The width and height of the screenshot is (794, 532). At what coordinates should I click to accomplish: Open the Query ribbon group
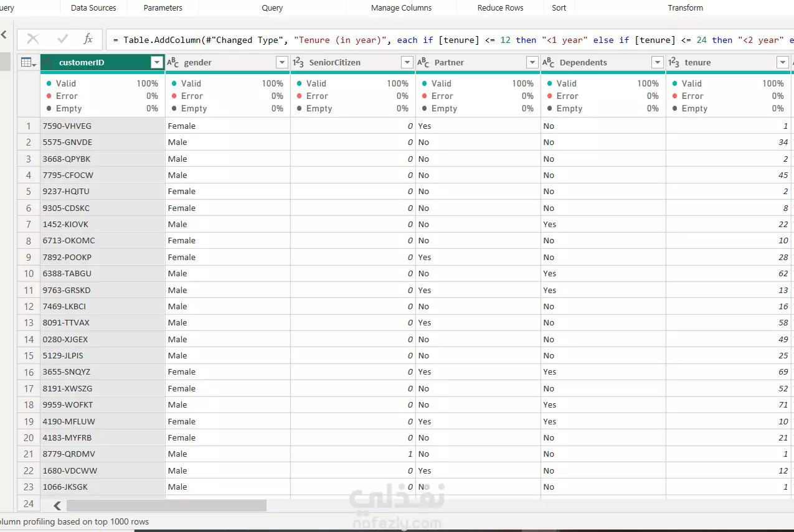coord(272,8)
